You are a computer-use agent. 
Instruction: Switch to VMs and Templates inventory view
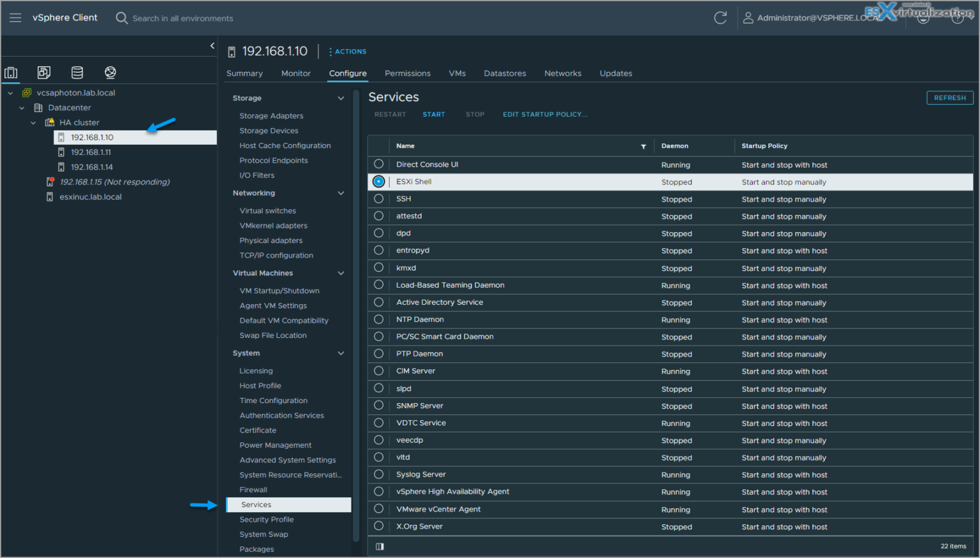point(44,73)
